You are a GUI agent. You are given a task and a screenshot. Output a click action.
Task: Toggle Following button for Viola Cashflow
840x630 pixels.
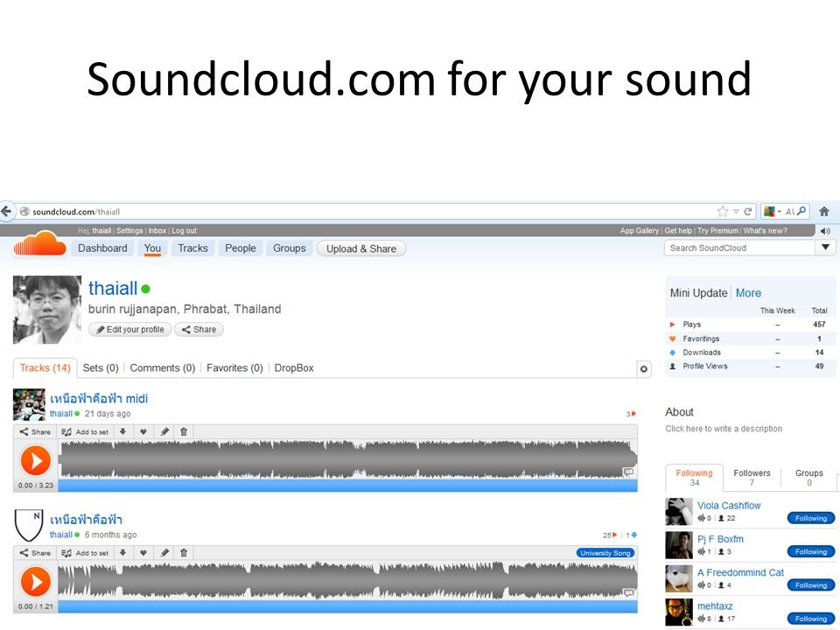[x=811, y=518]
